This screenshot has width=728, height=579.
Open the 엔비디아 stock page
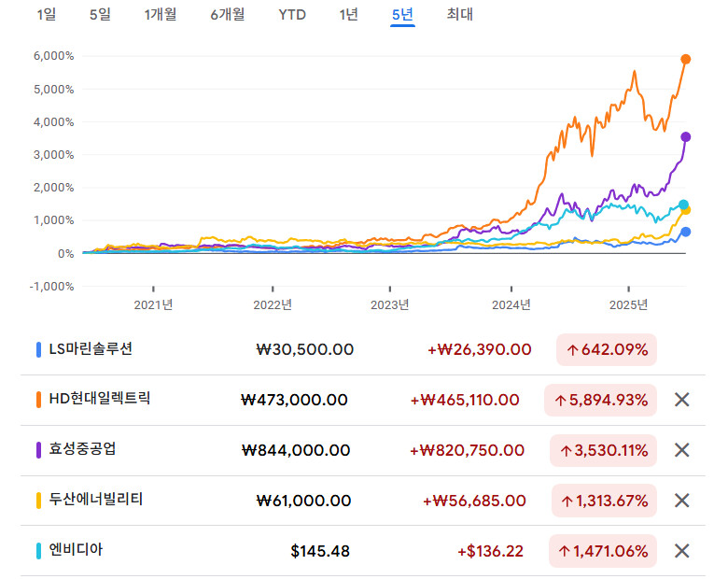[76, 550]
